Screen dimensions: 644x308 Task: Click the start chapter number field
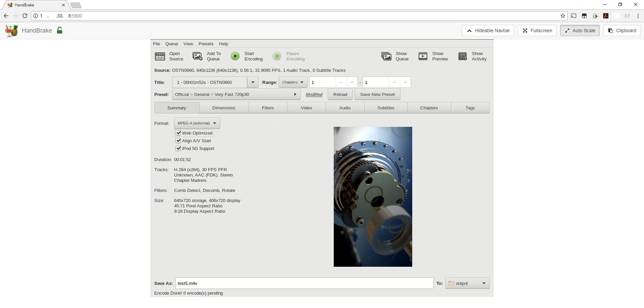[x=322, y=82]
